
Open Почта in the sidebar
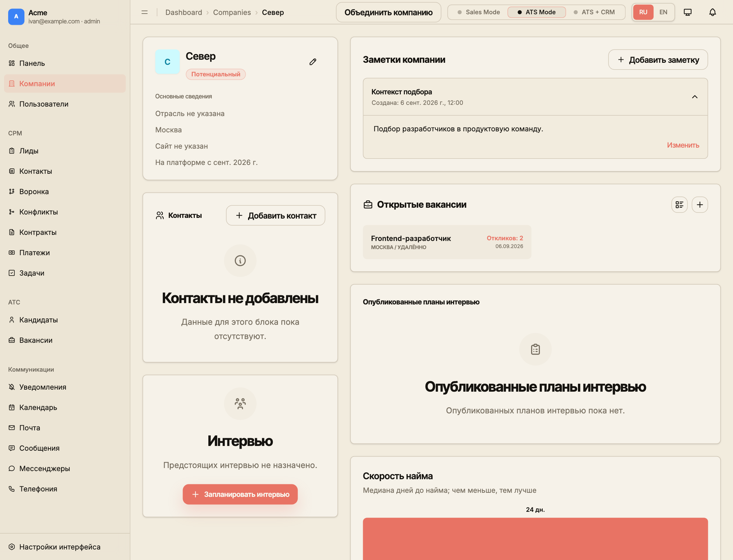65,428
